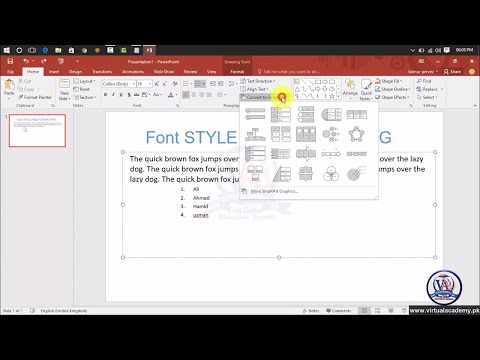Open the Text Direction dropdown
The width and height of the screenshot is (480, 360).
click(258, 81)
